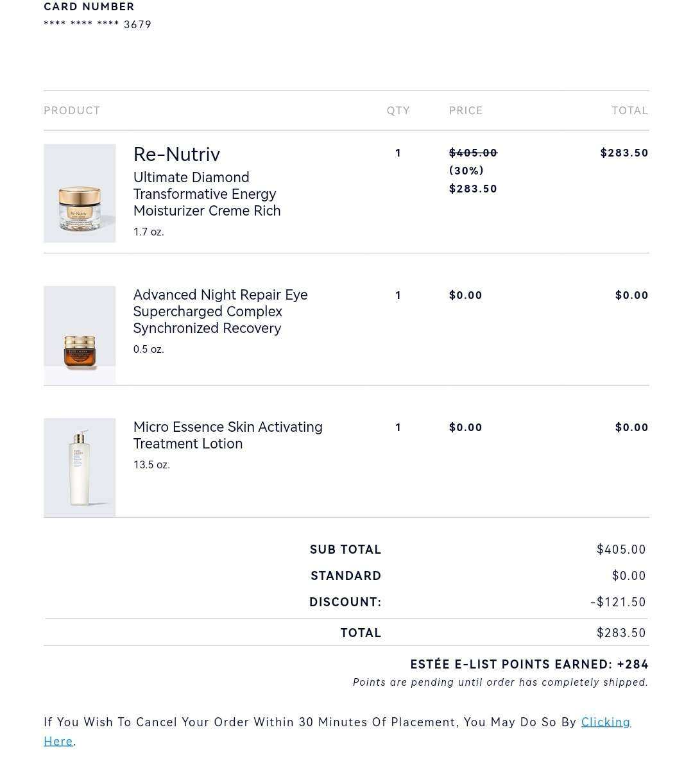
Task: Select the 13.5 oz. size label
Action: (x=151, y=464)
